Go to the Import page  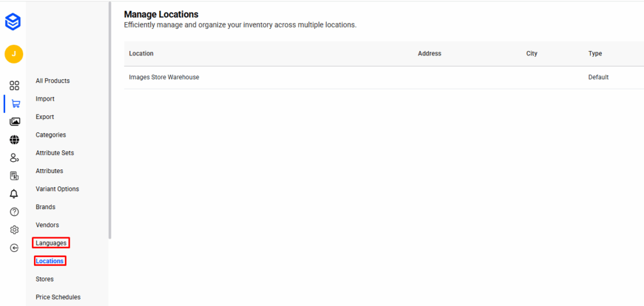(x=45, y=99)
